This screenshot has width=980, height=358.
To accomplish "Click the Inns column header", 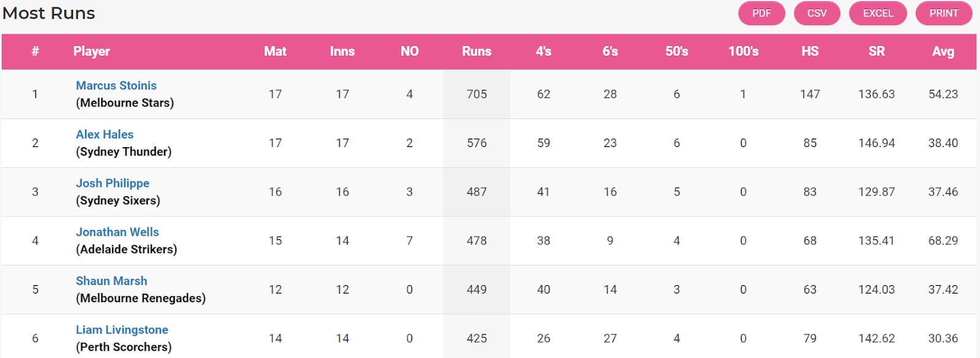I will coord(342,51).
